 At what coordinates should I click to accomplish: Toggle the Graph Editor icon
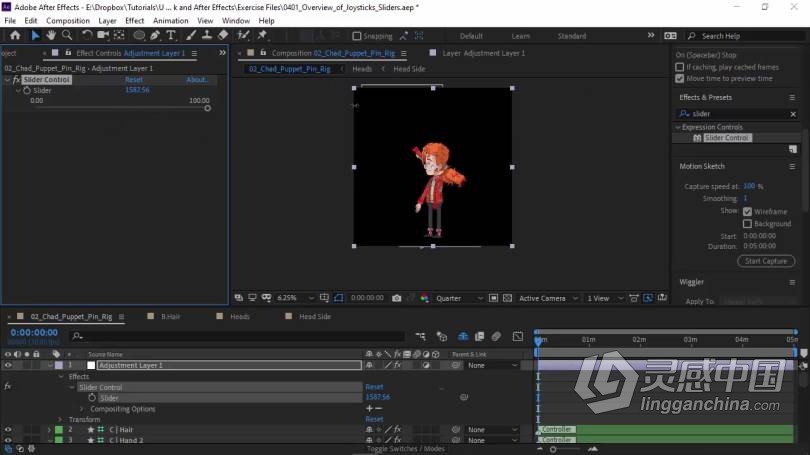(518, 336)
